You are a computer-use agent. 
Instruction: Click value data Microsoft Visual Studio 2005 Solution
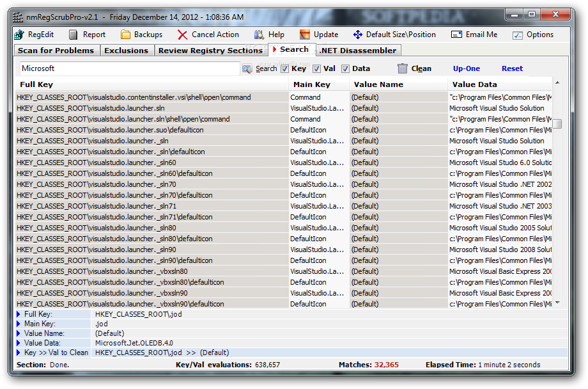pyautogui.click(x=500, y=228)
